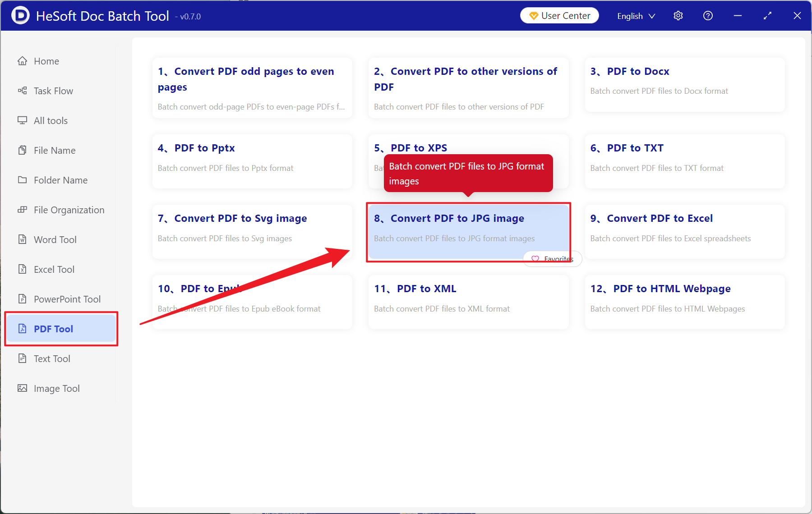Click 'Batch convert PDF files to XML format' text
The height and width of the screenshot is (514, 812).
point(442,309)
